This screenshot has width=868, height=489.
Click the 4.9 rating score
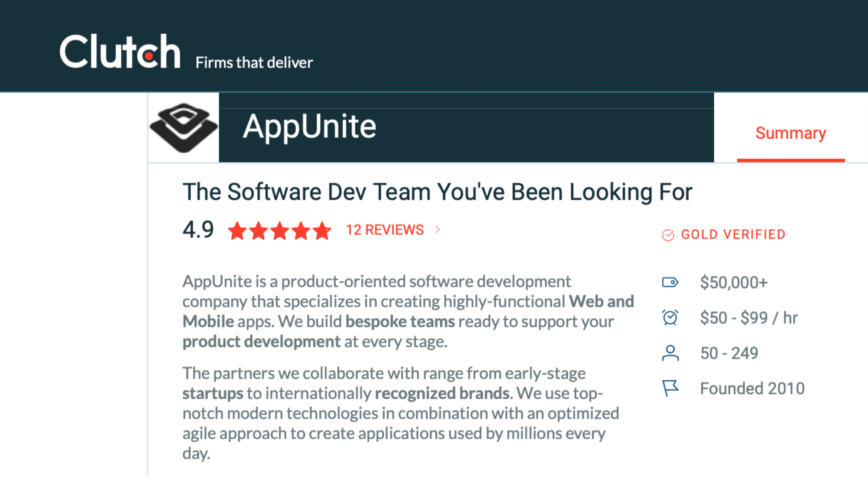(198, 230)
